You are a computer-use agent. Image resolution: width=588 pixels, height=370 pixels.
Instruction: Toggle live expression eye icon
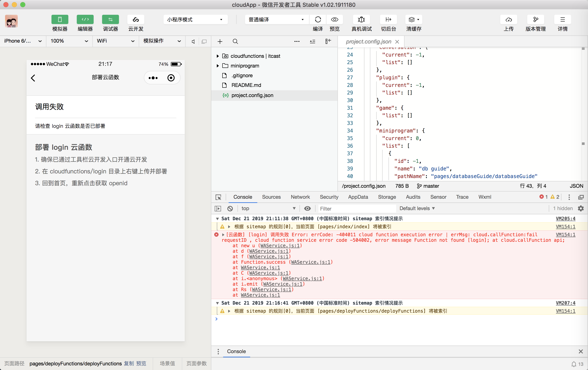coord(307,209)
